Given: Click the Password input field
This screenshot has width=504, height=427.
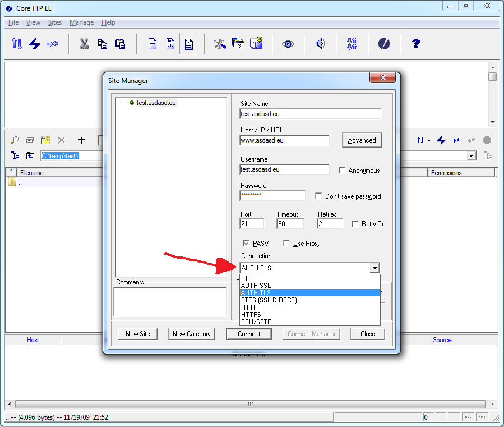Looking at the screenshot, I should [x=272, y=196].
